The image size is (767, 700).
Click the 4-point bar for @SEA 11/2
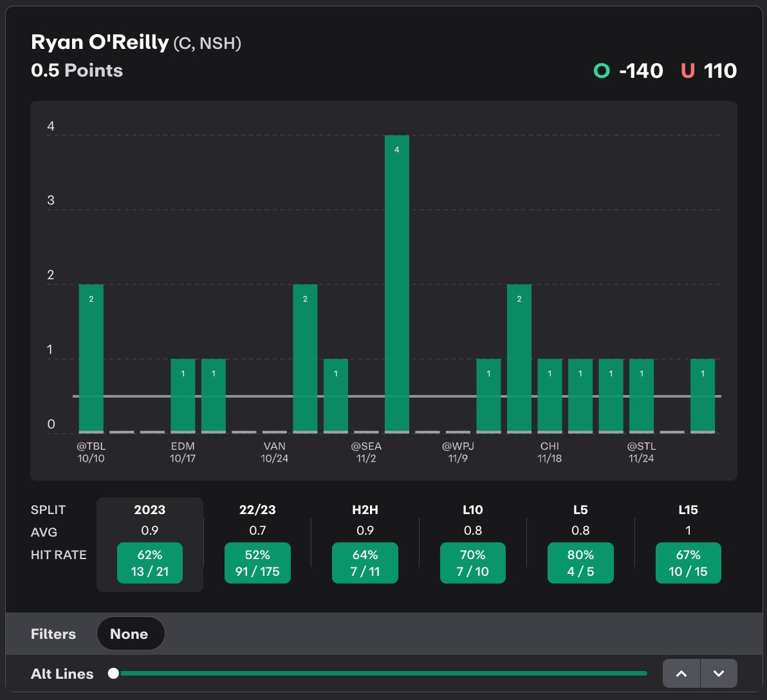pos(396,283)
